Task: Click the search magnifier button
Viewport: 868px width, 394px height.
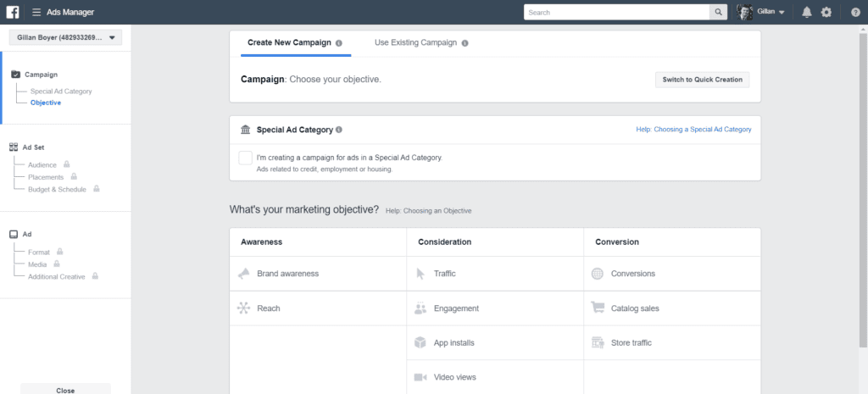Action: 718,12
